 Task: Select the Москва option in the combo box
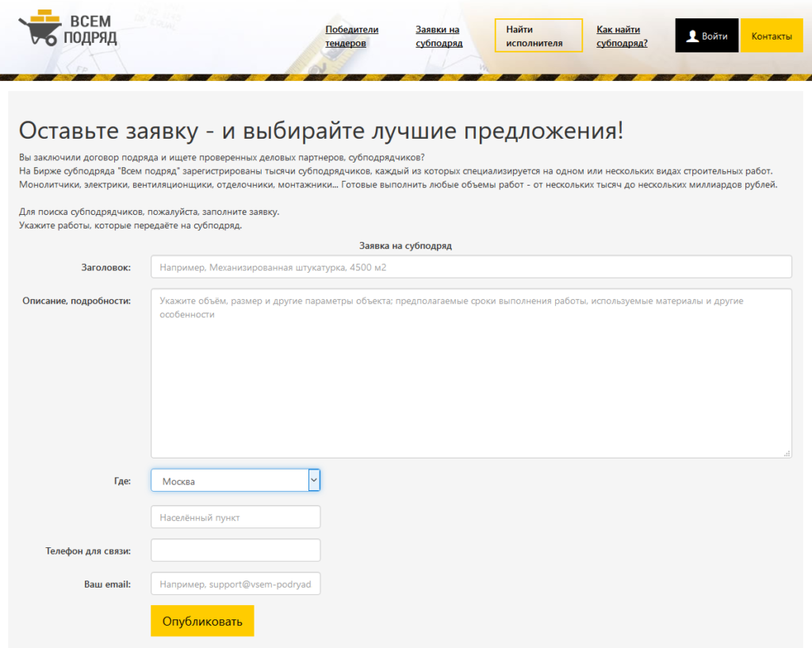coord(198,480)
